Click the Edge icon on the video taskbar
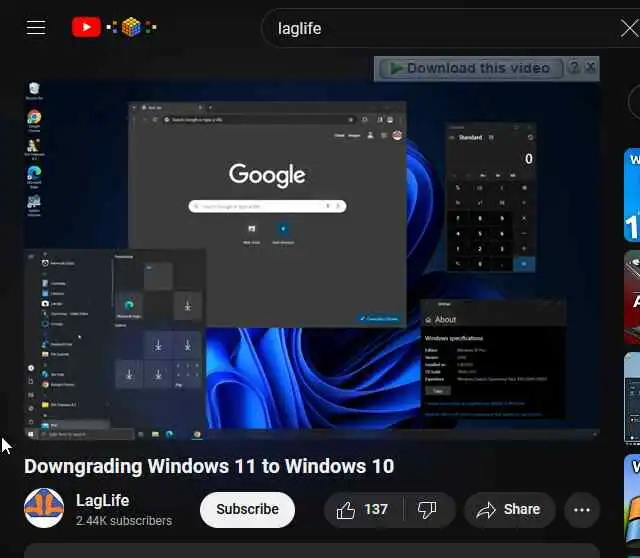The image size is (640, 558). [x=169, y=434]
